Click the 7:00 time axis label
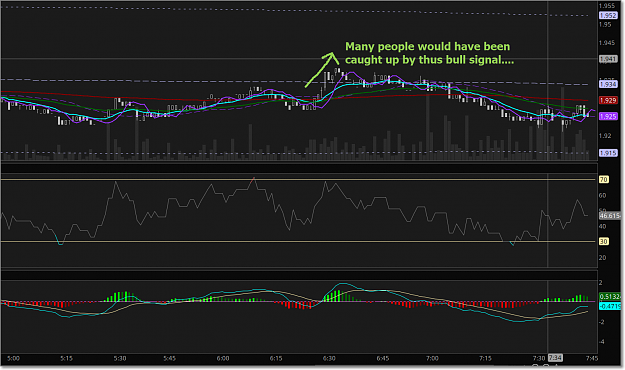This screenshot has width=625, height=370. pos(432,358)
